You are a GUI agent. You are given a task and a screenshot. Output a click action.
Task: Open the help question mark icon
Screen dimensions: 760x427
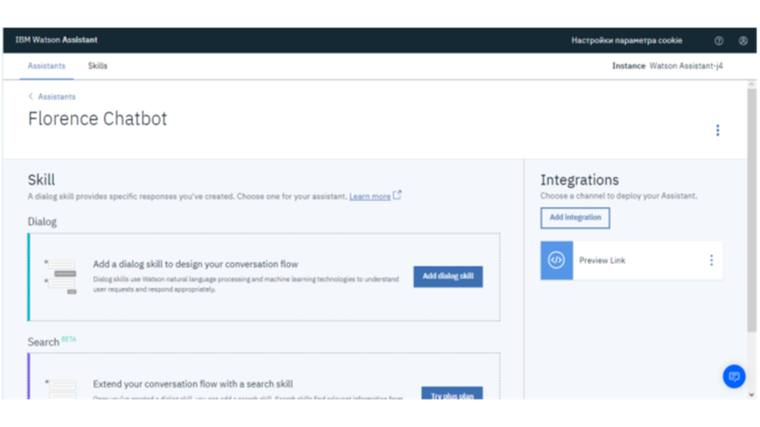tap(718, 41)
